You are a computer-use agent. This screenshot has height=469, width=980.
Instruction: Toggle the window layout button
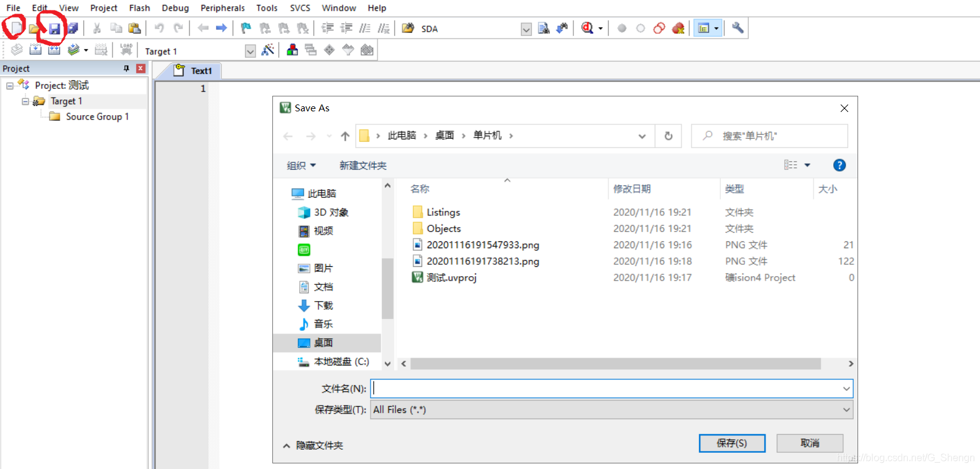coord(704,29)
